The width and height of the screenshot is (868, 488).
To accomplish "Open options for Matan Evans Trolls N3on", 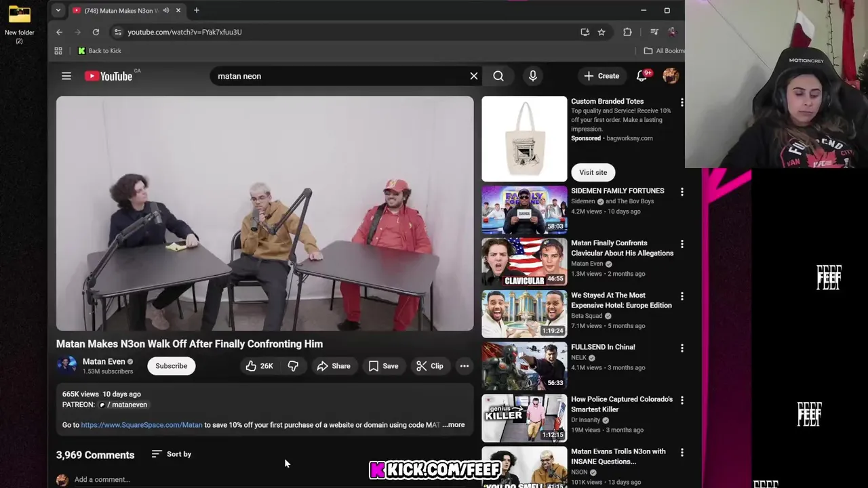I will tap(682, 452).
